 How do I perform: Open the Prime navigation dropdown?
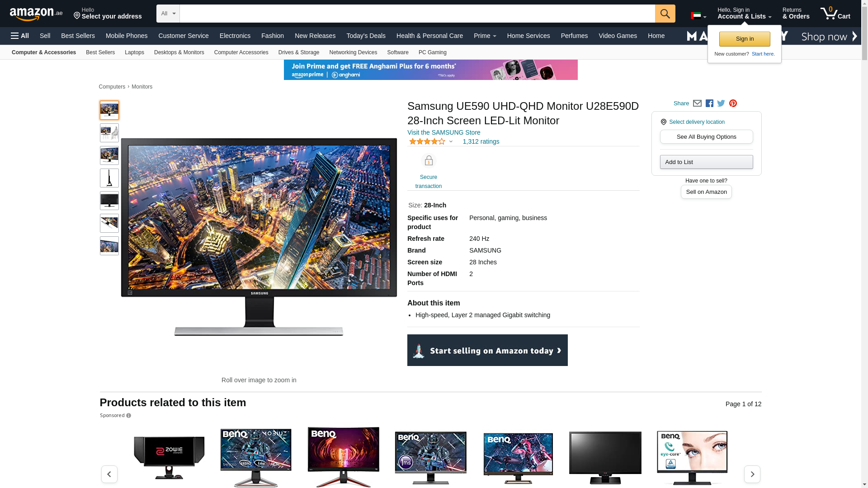[485, 36]
